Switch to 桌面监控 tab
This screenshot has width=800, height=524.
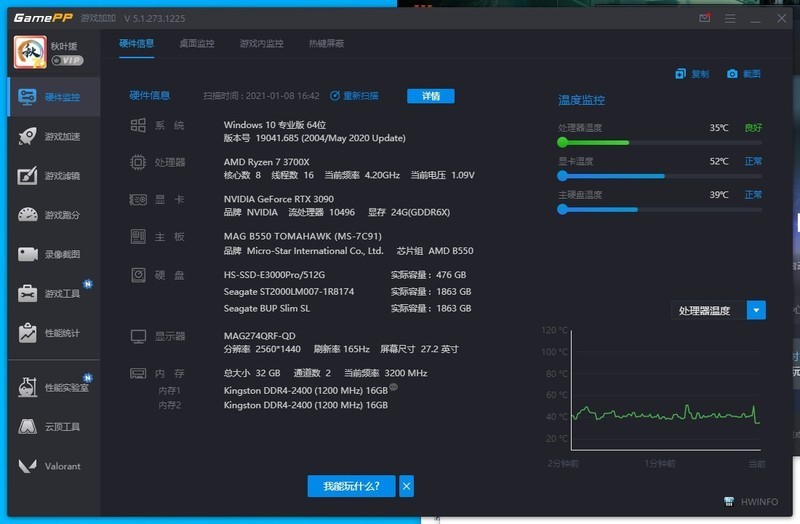[197, 43]
